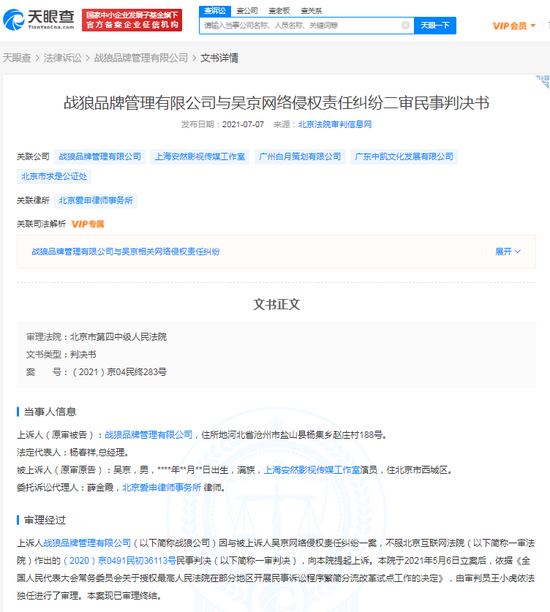
Task: Click the 法定代表人：杨春祥 line
Action: (x=73, y=452)
